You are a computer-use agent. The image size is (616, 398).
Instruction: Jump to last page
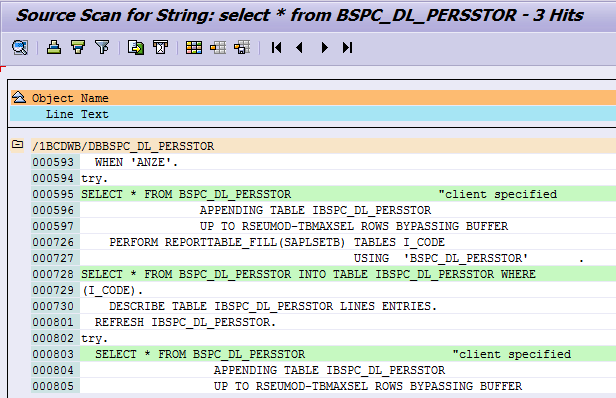[x=347, y=48]
